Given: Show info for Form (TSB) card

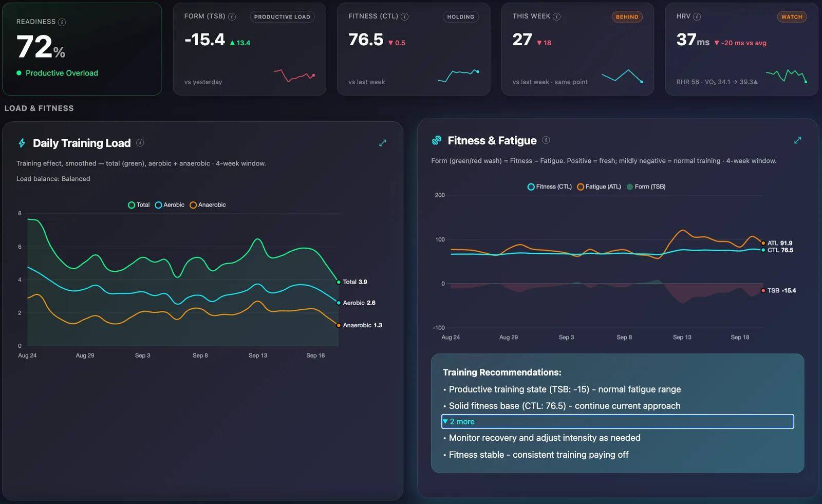Looking at the screenshot, I should [x=232, y=16].
